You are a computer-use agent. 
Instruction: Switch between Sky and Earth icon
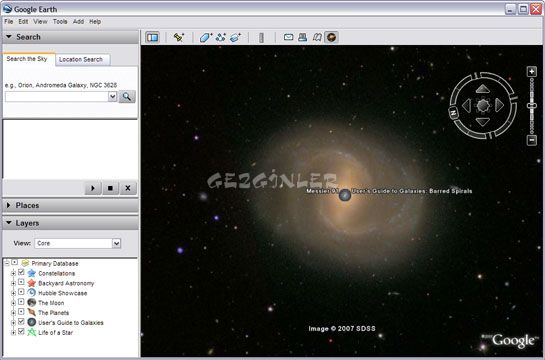[x=331, y=37]
